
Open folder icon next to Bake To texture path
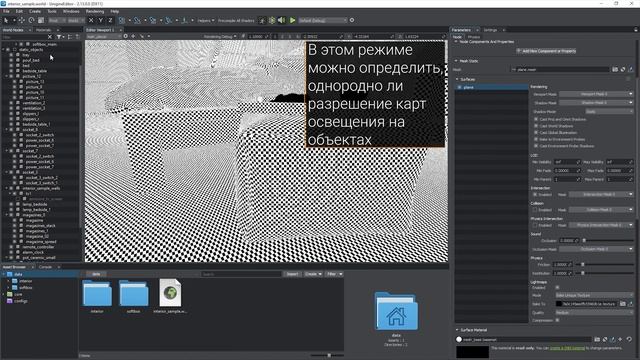[x=622, y=304]
